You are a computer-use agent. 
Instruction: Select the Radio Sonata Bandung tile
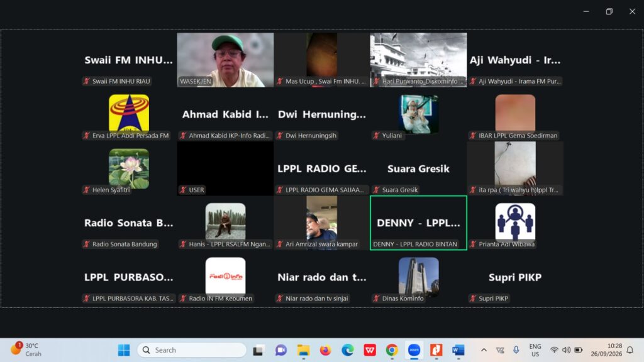(x=128, y=223)
